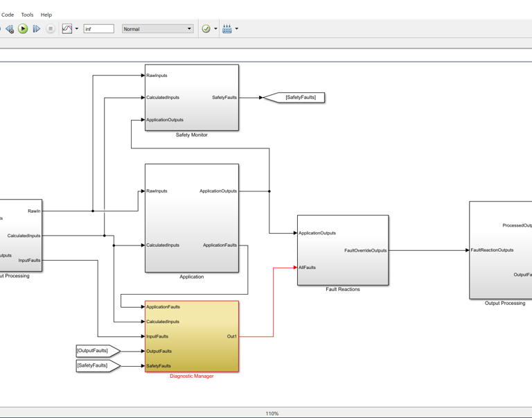Click the Model Advisor checkmark icon
Viewport: 532px width, 418px height.
tap(206, 29)
